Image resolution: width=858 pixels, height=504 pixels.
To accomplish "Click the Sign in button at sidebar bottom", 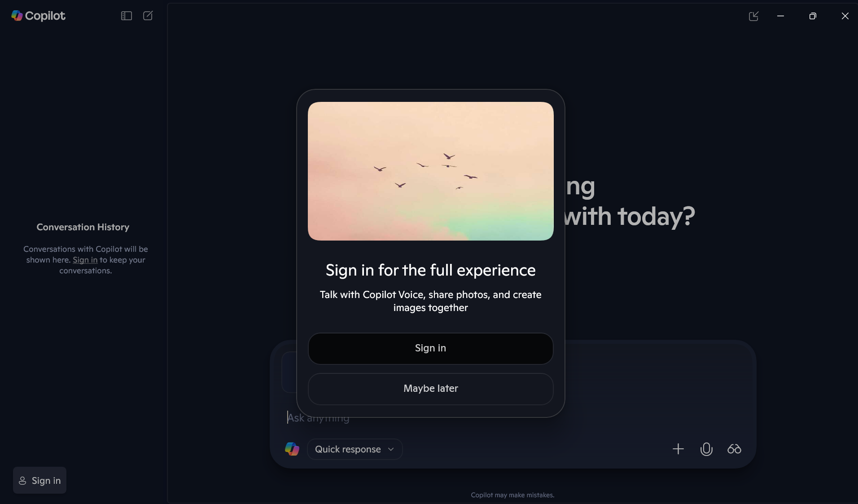I will [39, 480].
